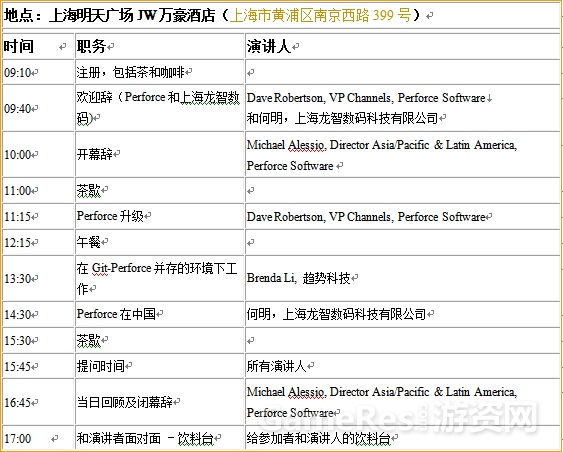Screen dimensions: 563x452
Task: Click 'Dave Robertson' speaker in the 09:40 row
Action: (x=285, y=98)
